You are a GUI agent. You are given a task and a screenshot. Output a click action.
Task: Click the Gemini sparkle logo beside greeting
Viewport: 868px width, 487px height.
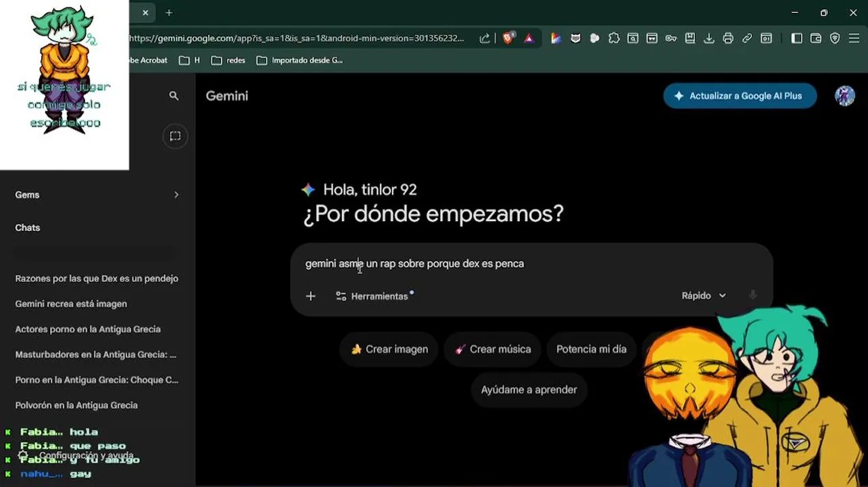(308, 190)
